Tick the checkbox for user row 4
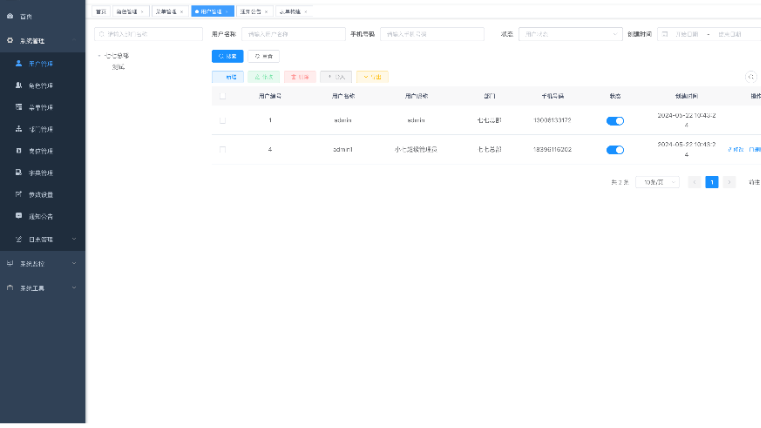 pyautogui.click(x=222, y=149)
